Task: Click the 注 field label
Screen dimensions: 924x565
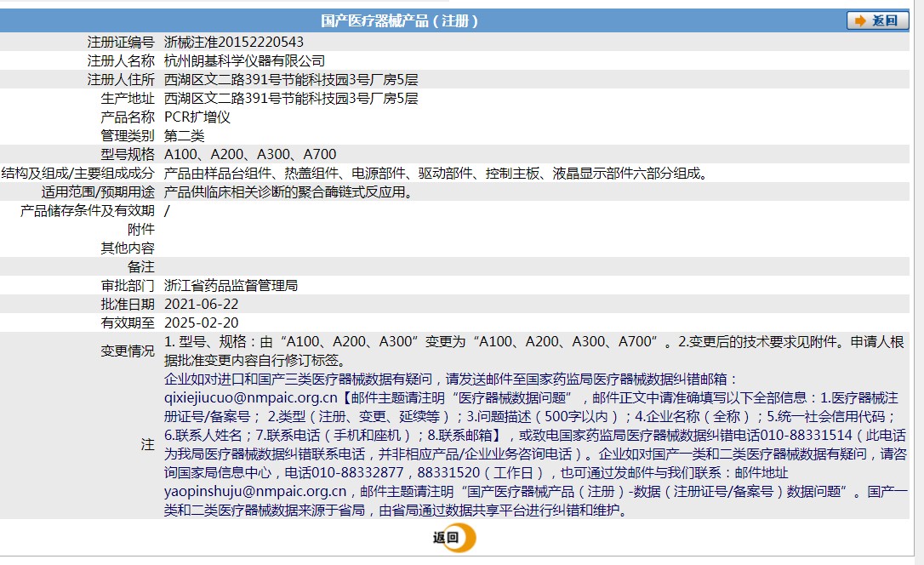Action: coord(147,445)
